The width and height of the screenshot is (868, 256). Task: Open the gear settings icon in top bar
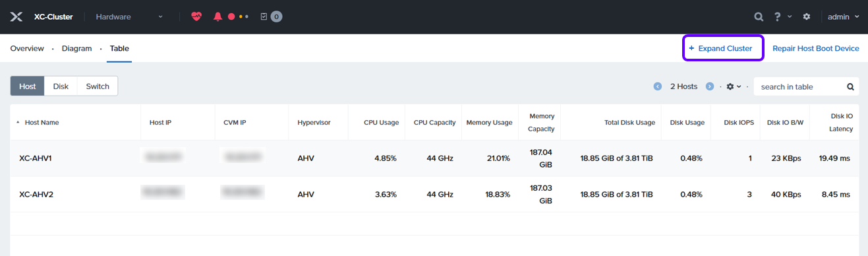pyautogui.click(x=807, y=16)
